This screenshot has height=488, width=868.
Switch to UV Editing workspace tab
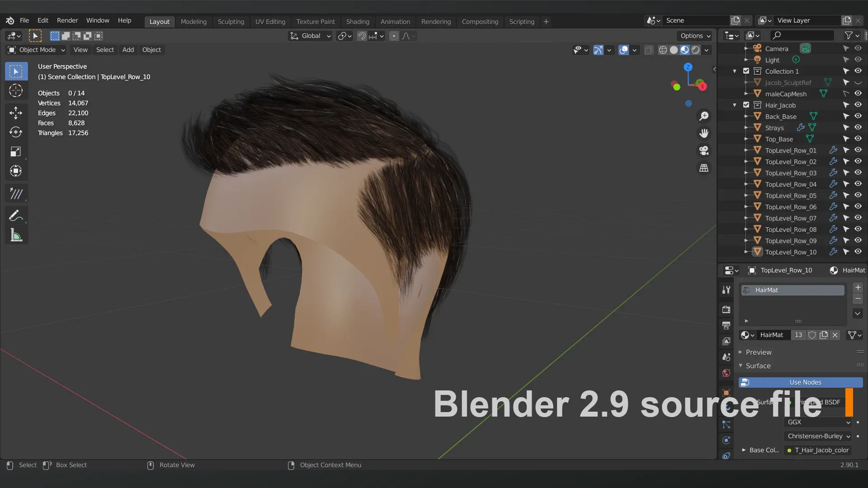click(x=270, y=22)
